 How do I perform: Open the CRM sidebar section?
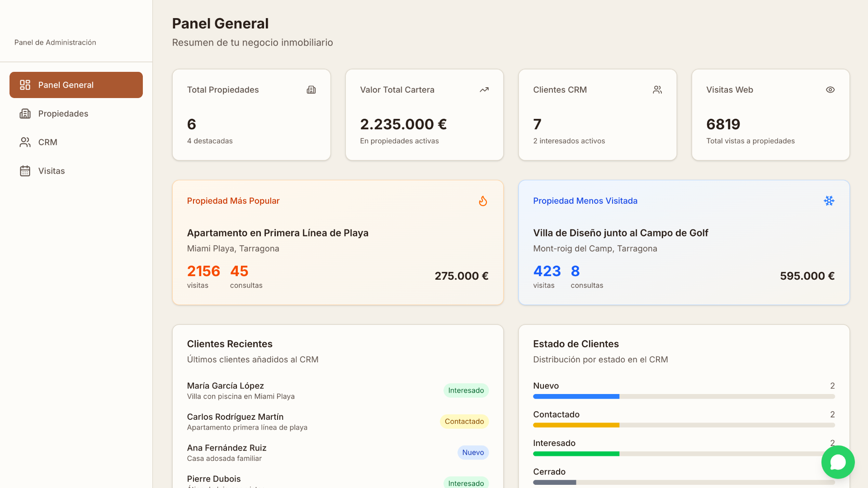pyautogui.click(x=76, y=142)
